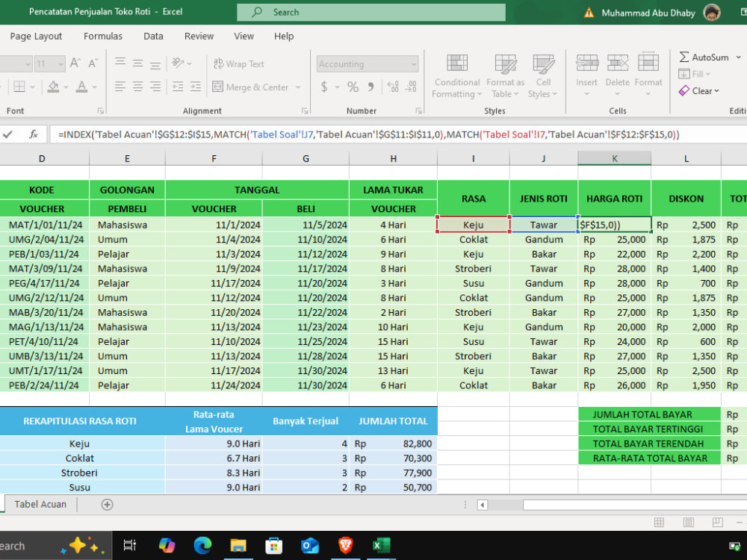This screenshot has width=747, height=560.
Task: Click the insert function fx icon
Action: click(x=34, y=134)
